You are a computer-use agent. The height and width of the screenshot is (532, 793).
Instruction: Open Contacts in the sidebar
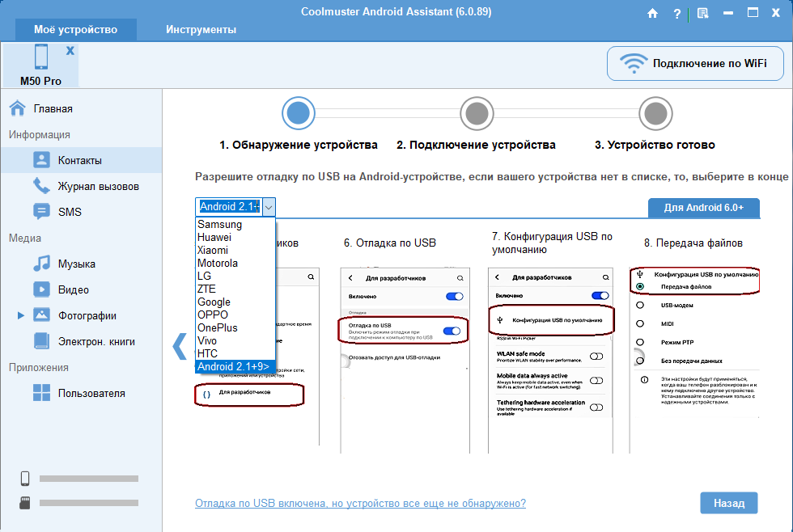[x=79, y=160]
